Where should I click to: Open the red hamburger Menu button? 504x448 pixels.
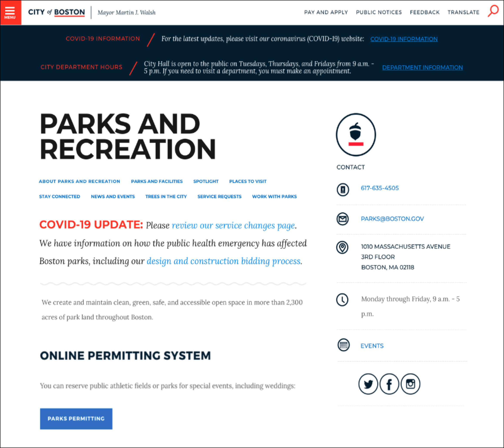(x=10, y=12)
